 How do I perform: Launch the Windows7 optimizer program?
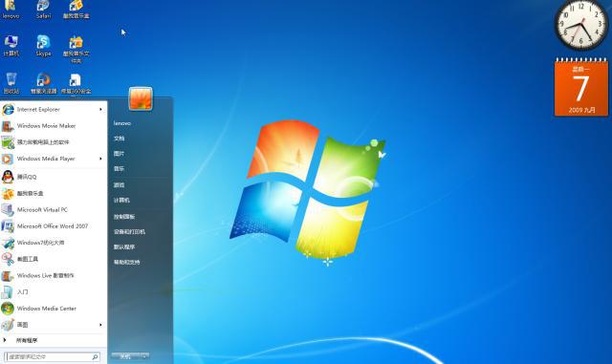point(54,243)
